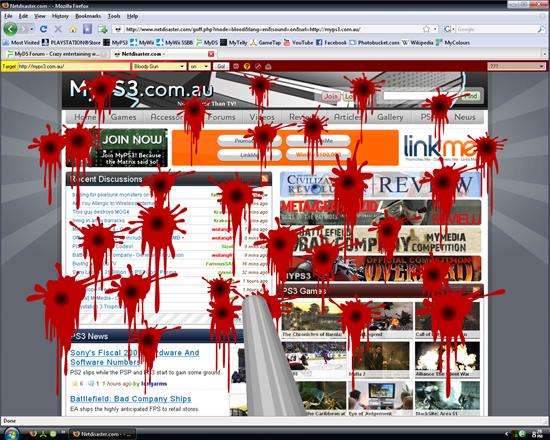
Task: Open the PLAYSTATION Store bookmark
Action: point(71,42)
